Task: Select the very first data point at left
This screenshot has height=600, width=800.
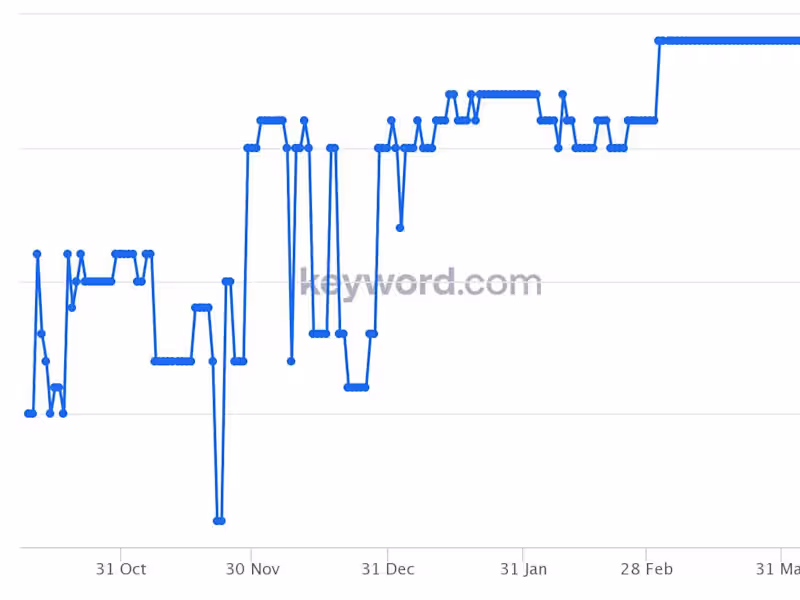Action: [28, 413]
